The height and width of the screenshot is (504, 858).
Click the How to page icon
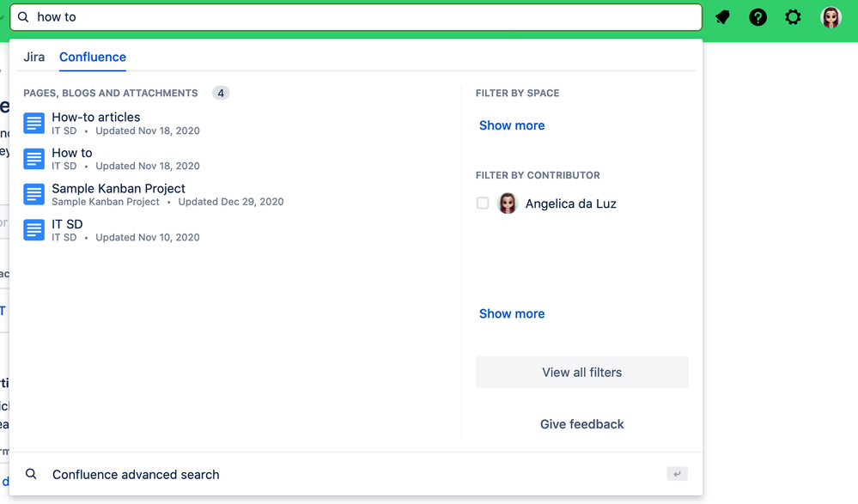coord(34,159)
